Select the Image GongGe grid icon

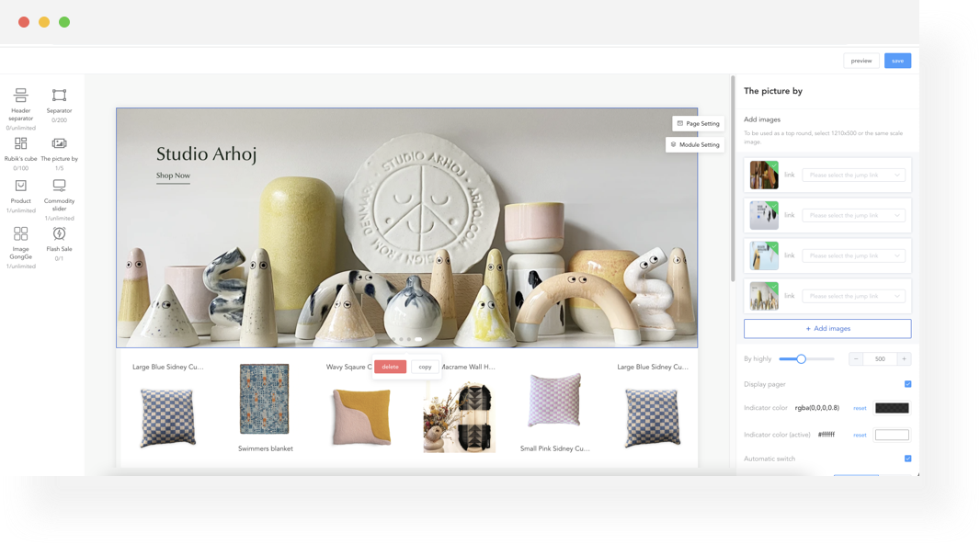pyautogui.click(x=20, y=233)
